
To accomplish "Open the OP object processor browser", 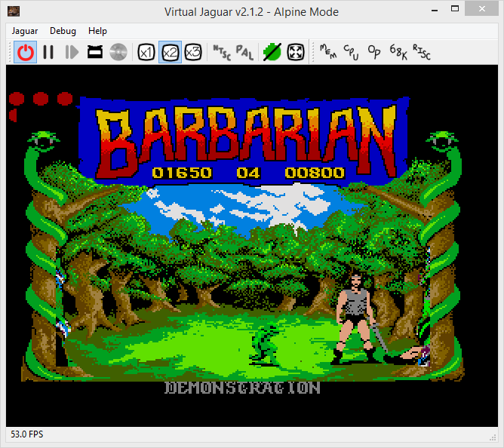I will (x=374, y=52).
